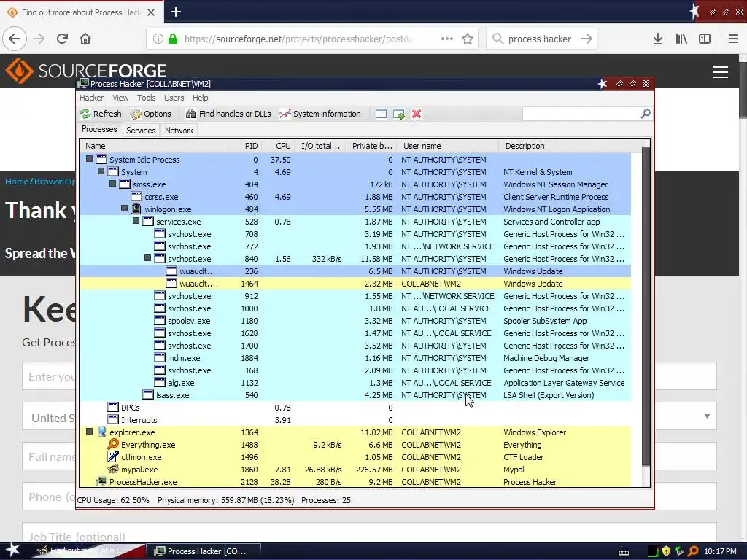Screen dimensions: 747x560
Task: Select the spoolsv.exe process row
Action: pos(355,321)
